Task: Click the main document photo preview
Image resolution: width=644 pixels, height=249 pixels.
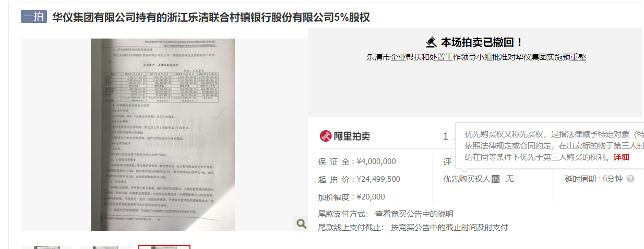Action: click(163, 134)
